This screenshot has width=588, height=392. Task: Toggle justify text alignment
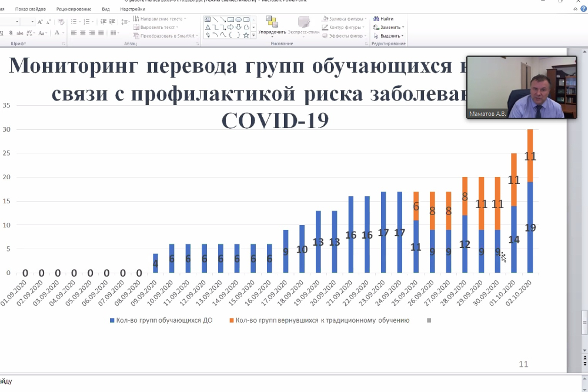pos(102,32)
